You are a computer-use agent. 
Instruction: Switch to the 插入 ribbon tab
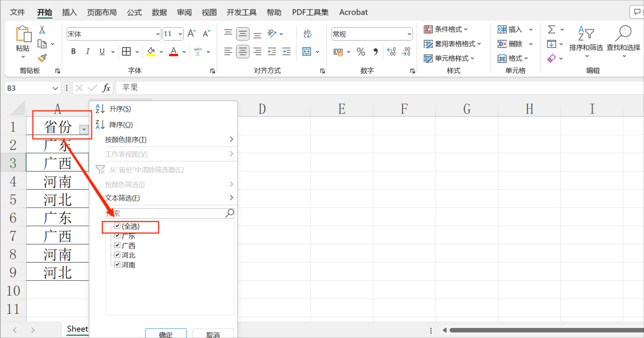point(69,12)
